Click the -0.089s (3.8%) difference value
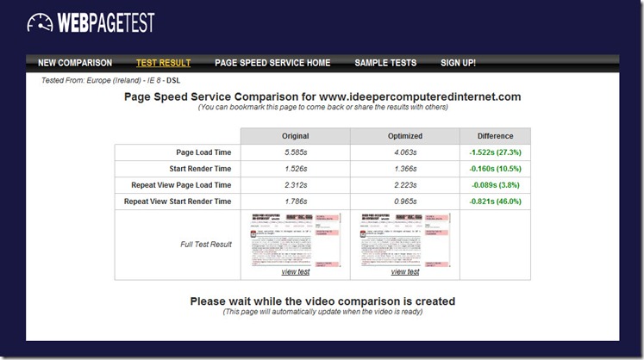Screen dimensions: 644x360 (x=496, y=185)
